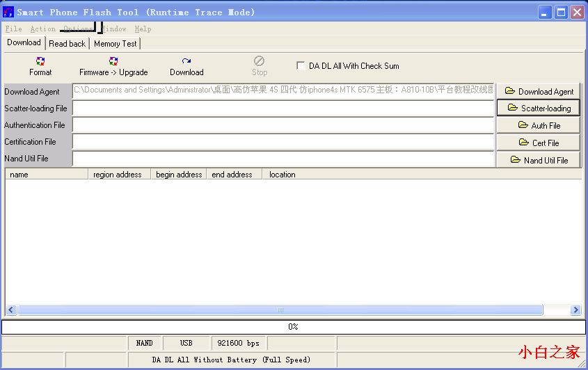Click the Download Agent path field
The width and height of the screenshot is (588, 370).
[283, 91]
